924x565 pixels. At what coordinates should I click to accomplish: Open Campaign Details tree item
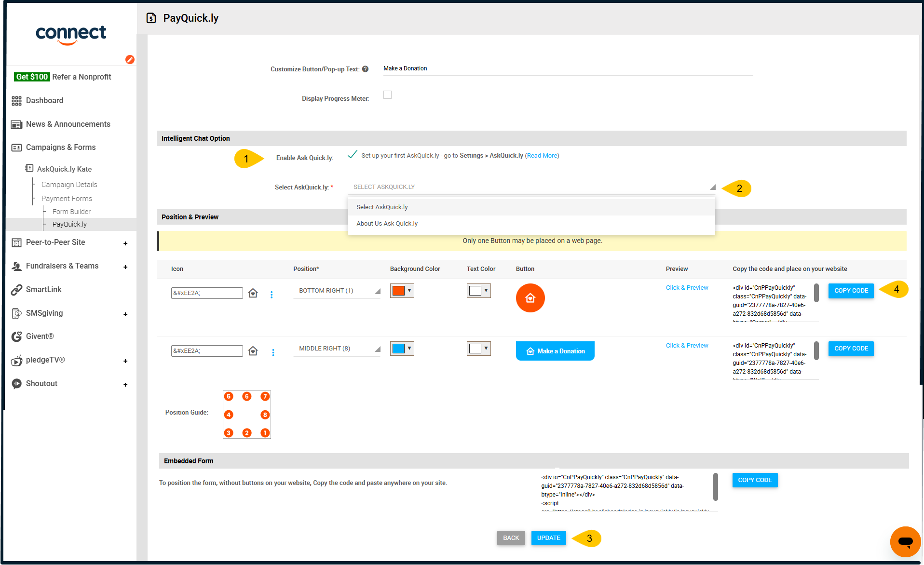[69, 184]
